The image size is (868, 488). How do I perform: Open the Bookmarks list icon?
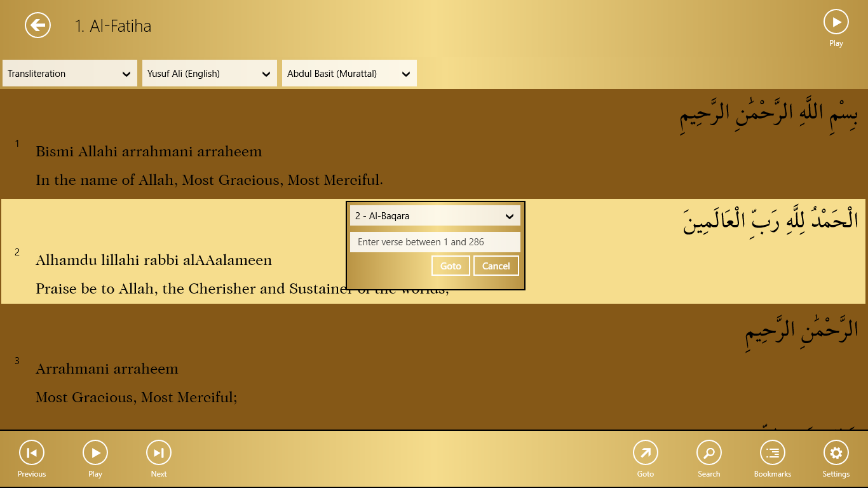click(772, 453)
